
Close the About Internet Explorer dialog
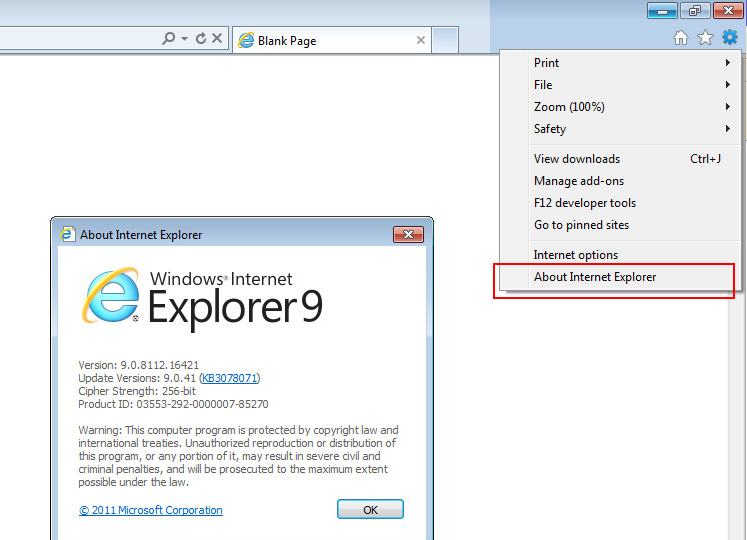coord(408,234)
